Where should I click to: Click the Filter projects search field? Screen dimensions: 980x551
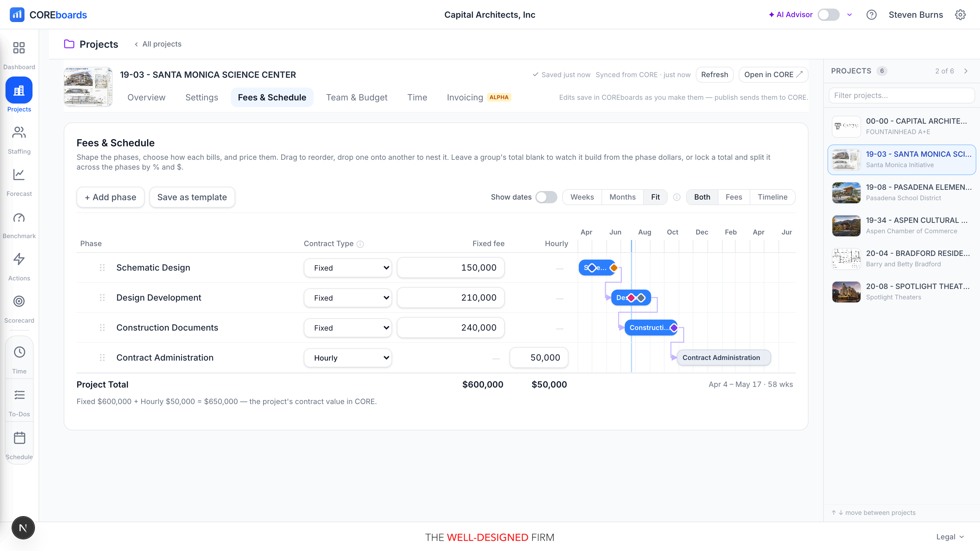coord(902,96)
